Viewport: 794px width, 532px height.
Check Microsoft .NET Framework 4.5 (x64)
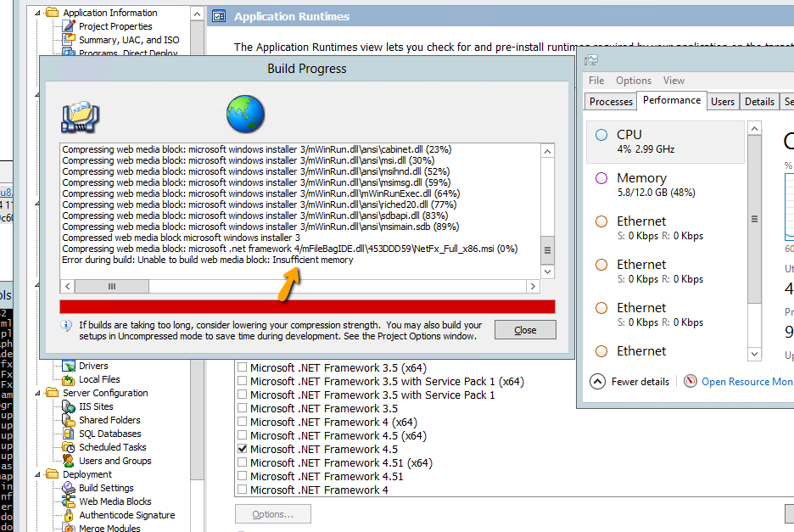pyautogui.click(x=242, y=436)
